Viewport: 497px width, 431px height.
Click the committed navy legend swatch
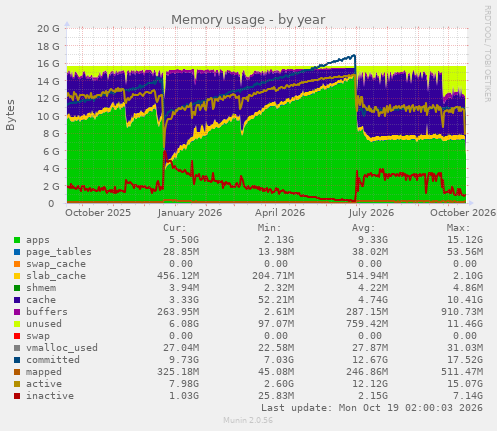pos(17,360)
